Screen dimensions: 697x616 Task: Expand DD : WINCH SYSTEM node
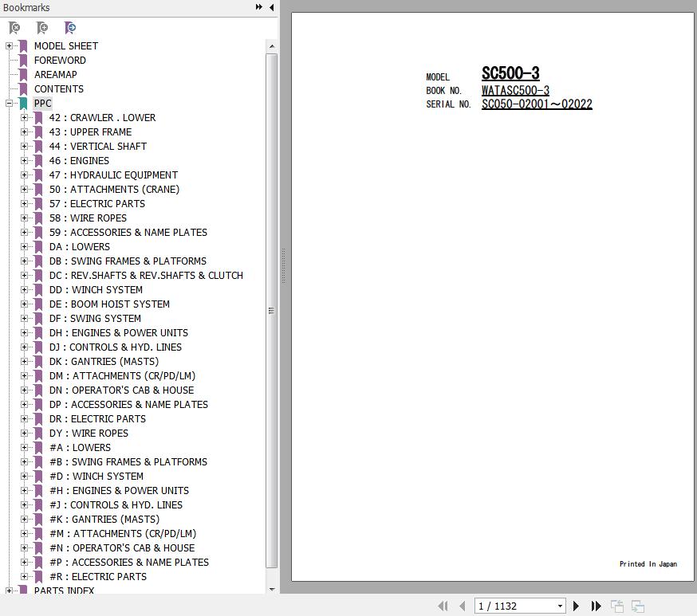coord(24,289)
